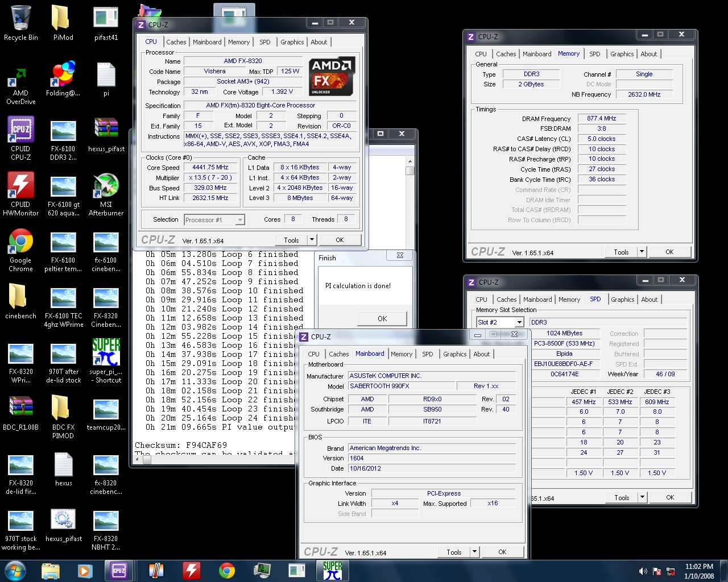Viewport: 728px width, 582px height.
Task: Open HWMonitor taskbar icon
Action: [191, 571]
